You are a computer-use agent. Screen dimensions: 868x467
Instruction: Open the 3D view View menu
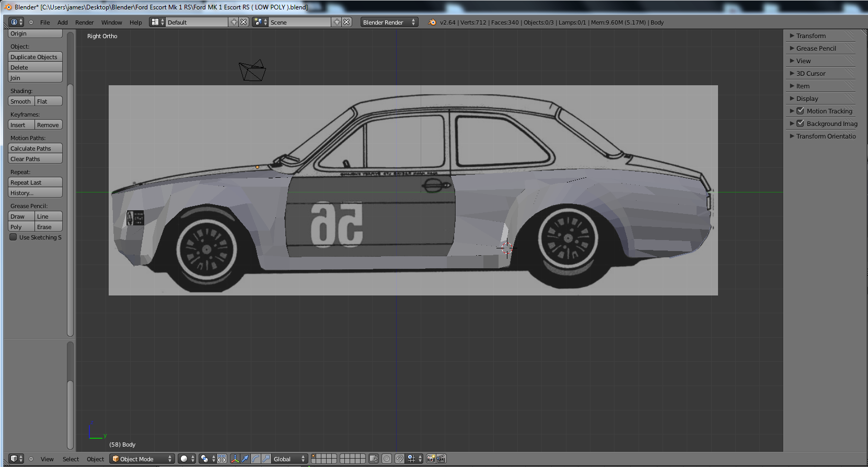click(47, 459)
